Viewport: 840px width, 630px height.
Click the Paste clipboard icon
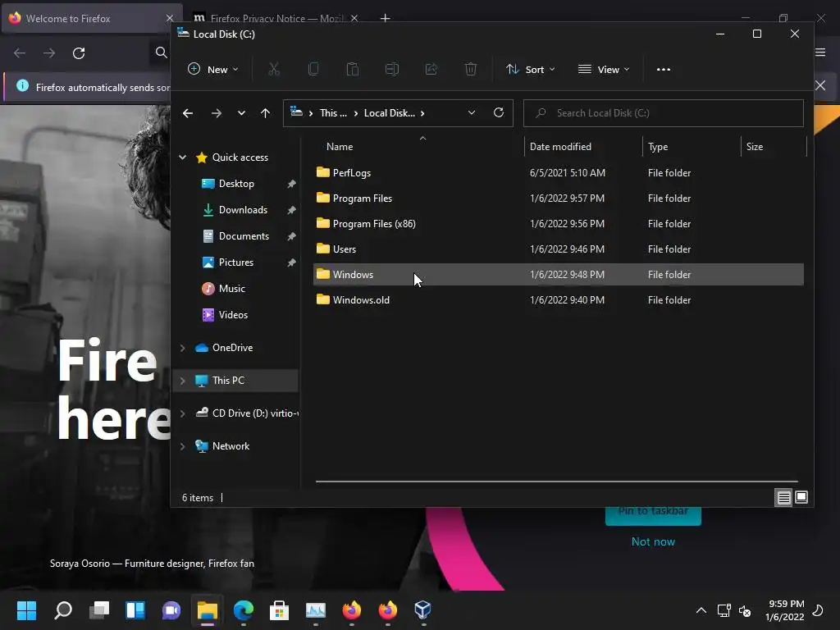coord(353,69)
